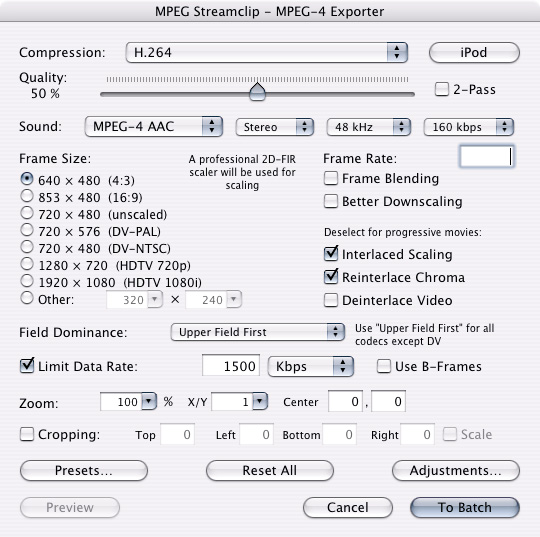Click the Adjustments... button

click(456, 471)
